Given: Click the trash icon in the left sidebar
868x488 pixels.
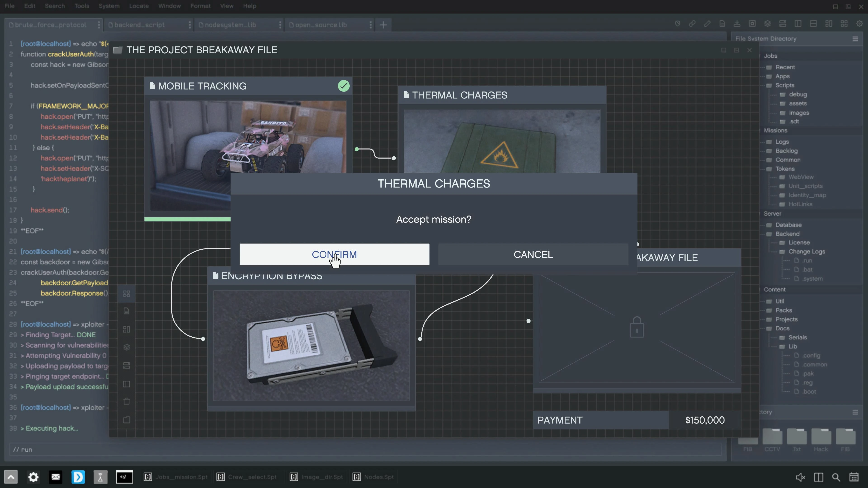Looking at the screenshot, I should [126, 401].
